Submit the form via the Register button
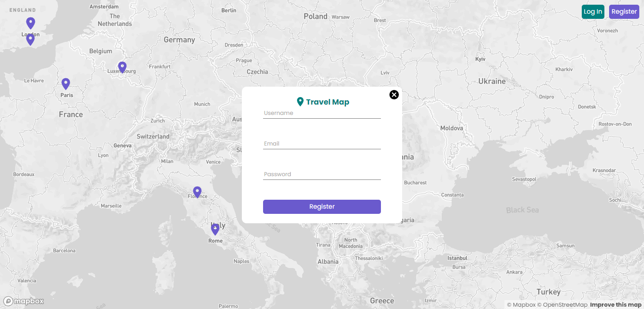 pyautogui.click(x=322, y=206)
